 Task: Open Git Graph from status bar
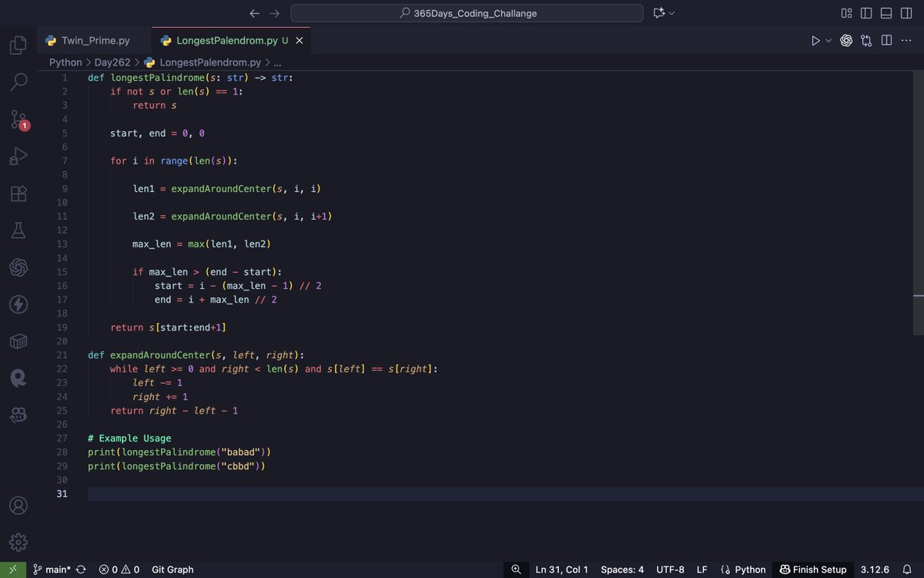coord(172,570)
